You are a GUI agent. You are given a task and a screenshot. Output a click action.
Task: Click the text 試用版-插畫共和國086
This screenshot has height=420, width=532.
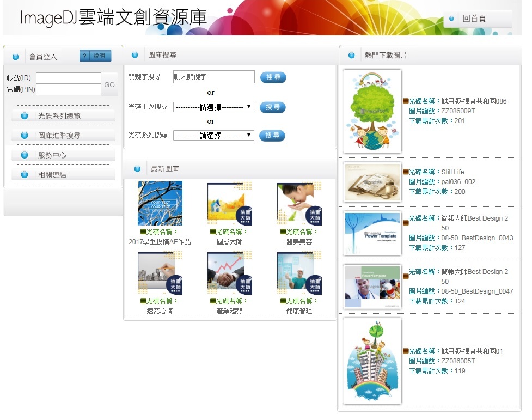(x=474, y=101)
